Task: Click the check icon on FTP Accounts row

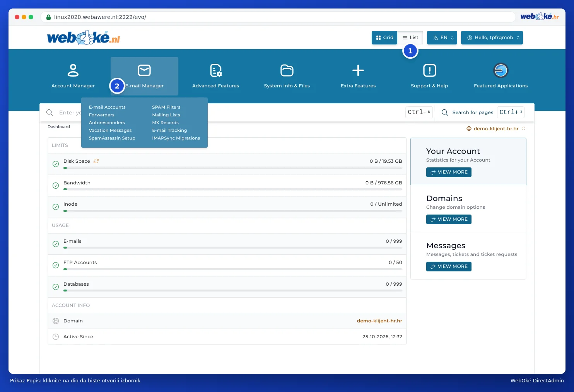Action: click(x=56, y=265)
